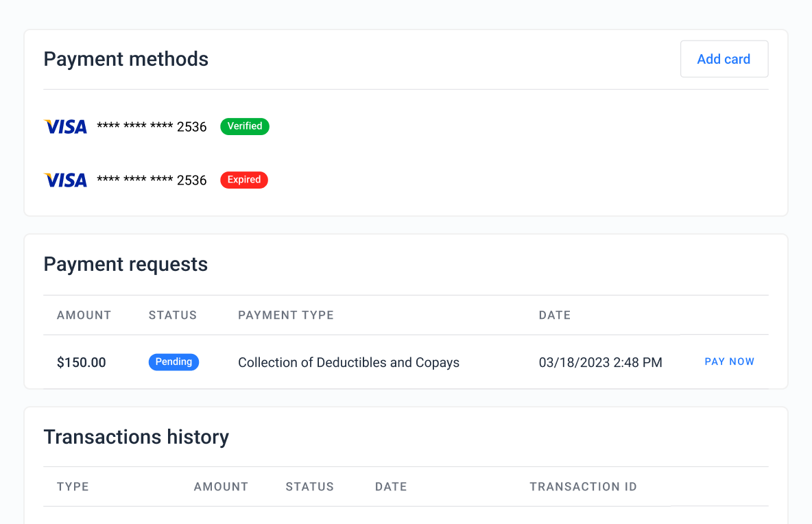Viewport: 812px width, 524px height.
Task: Click the Transactions history section heading
Action: tap(136, 437)
